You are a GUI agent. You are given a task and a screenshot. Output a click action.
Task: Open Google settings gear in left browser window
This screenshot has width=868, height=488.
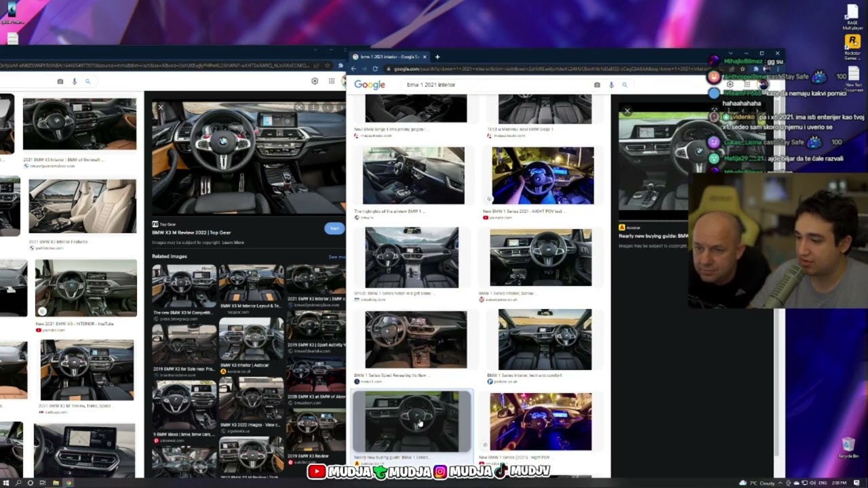coord(315,81)
